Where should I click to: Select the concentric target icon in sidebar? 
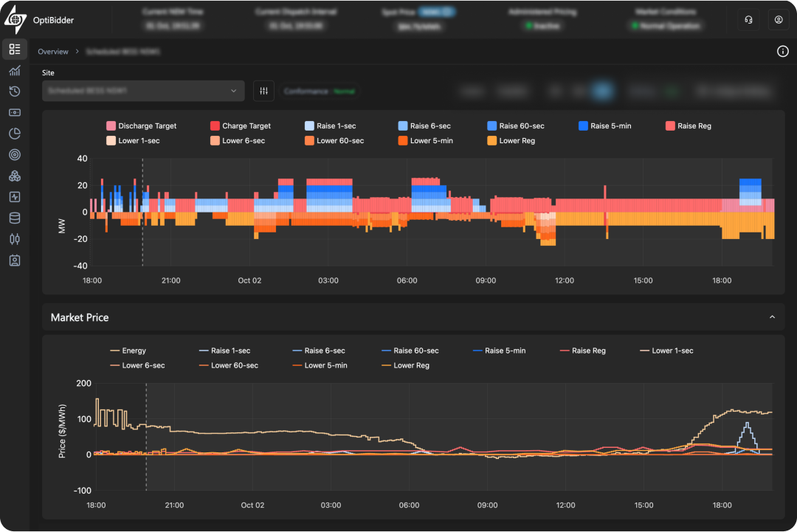point(15,155)
